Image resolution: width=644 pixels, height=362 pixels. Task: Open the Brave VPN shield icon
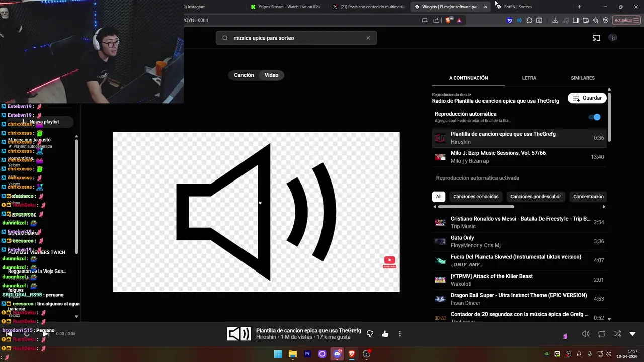pyautogui.click(x=606, y=20)
